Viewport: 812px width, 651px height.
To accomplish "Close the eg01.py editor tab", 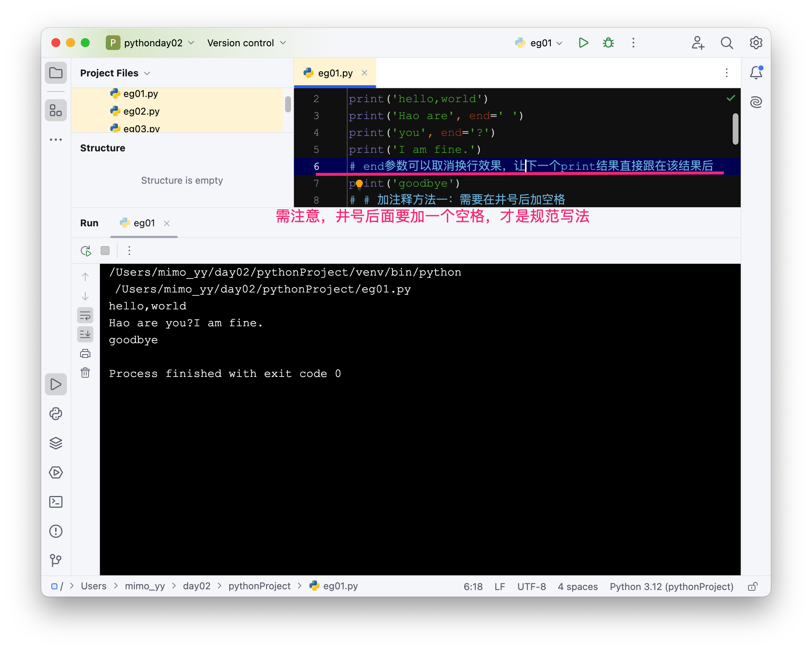I will (364, 73).
